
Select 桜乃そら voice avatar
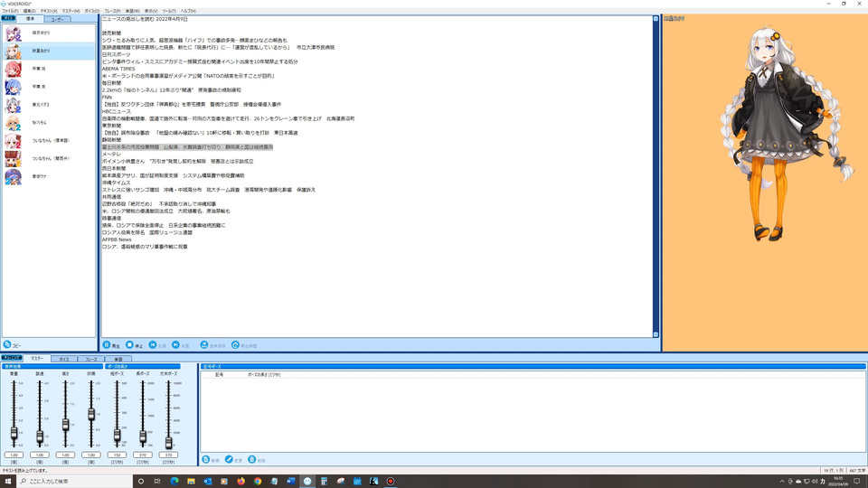tap(14, 123)
